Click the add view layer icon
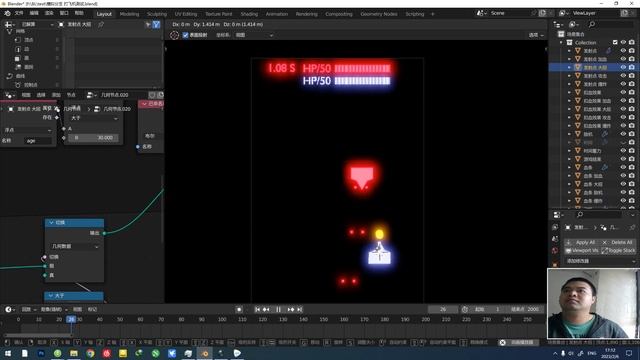The image size is (640, 360). click(624, 13)
